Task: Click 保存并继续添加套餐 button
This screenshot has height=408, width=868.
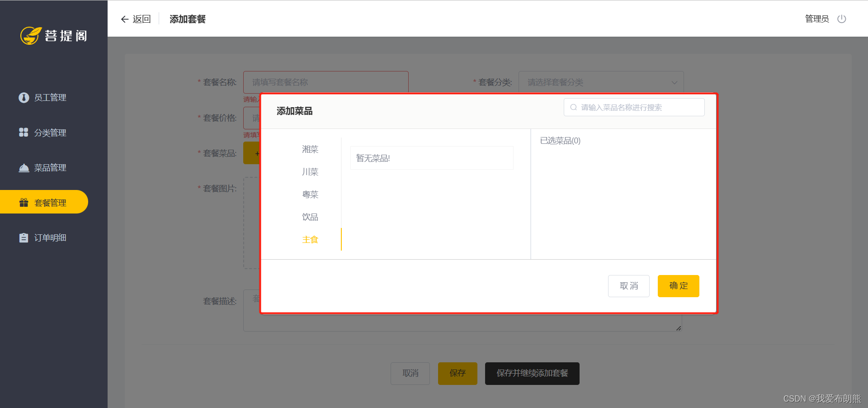Action: coord(532,373)
